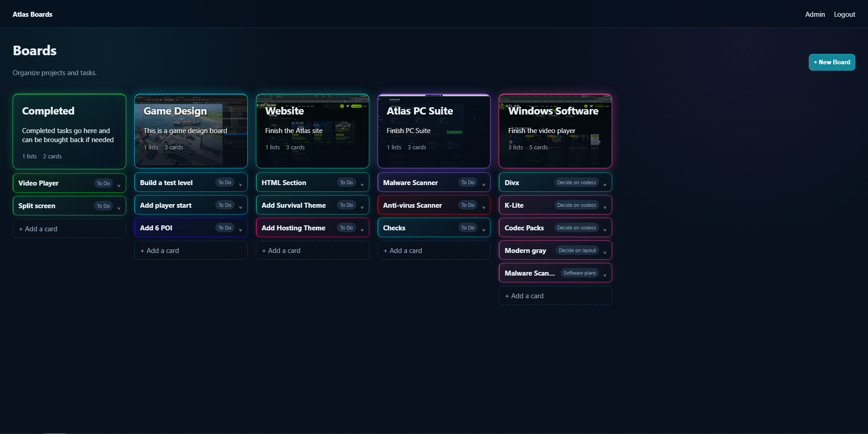This screenshot has width=868, height=434.
Task: Click the New Board button
Action: click(x=832, y=62)
